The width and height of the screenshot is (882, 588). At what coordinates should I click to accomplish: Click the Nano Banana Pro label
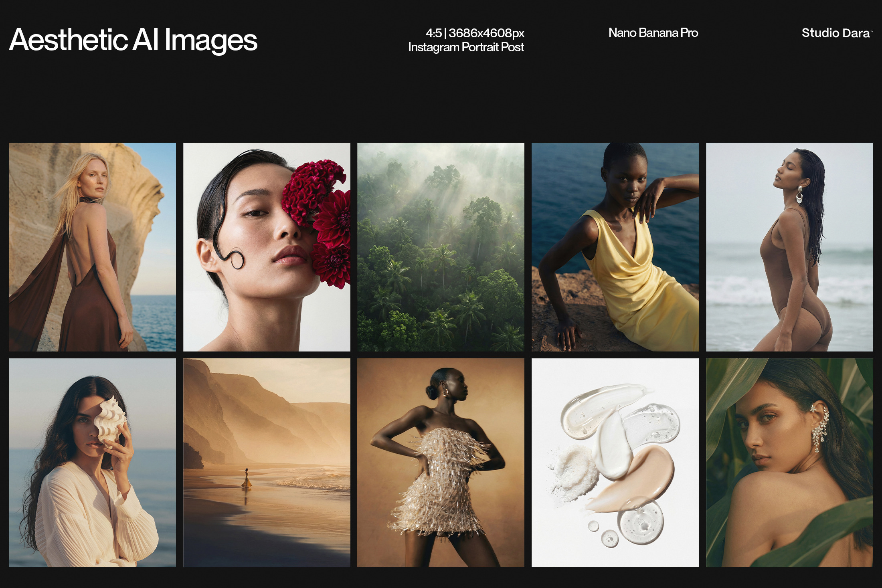coord(653,33)
